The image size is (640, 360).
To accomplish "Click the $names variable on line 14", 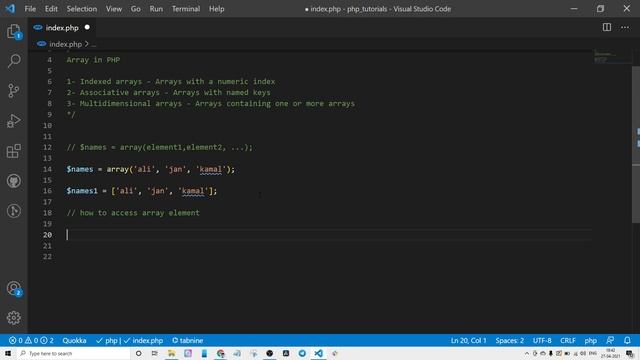I will coord(80,169).
